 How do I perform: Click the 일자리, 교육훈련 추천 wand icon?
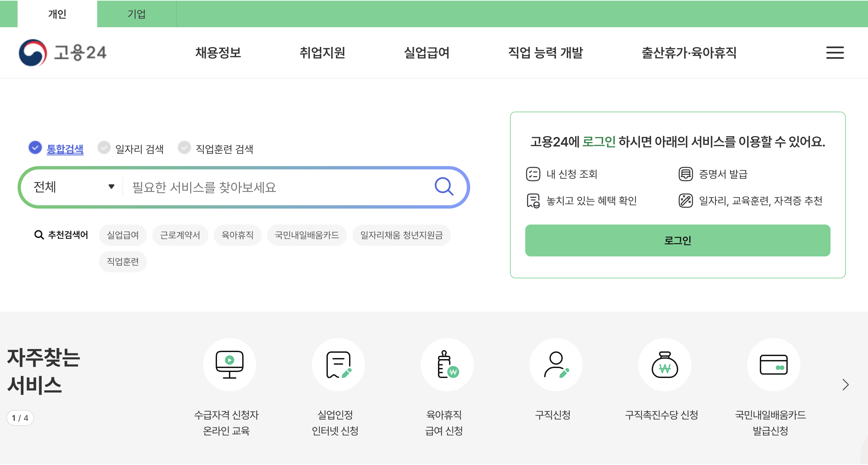pyautogui.click(x=685, y=201)
